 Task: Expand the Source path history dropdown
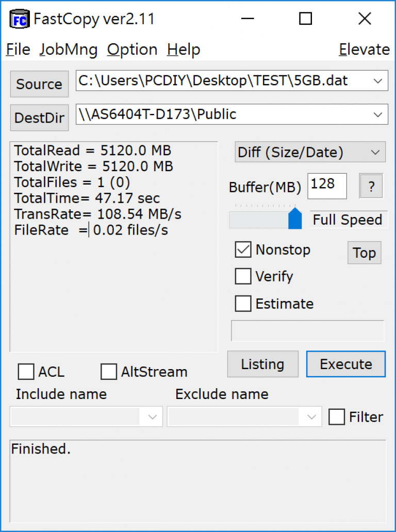377,81
